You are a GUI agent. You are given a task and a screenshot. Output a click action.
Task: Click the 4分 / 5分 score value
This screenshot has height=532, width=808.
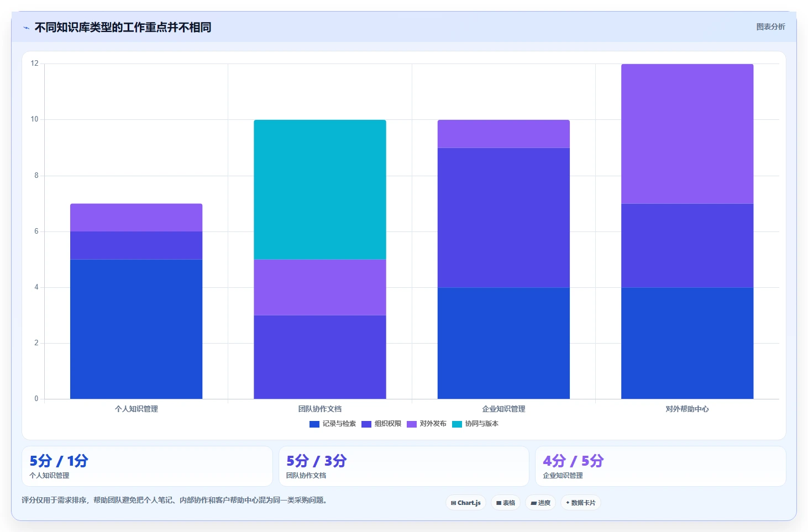(573, 461)
